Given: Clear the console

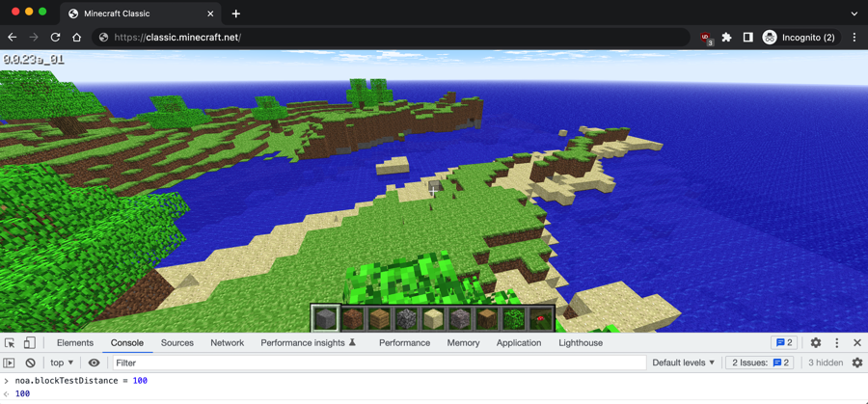Looking at the screenshot, I should [x=31, y=363].
